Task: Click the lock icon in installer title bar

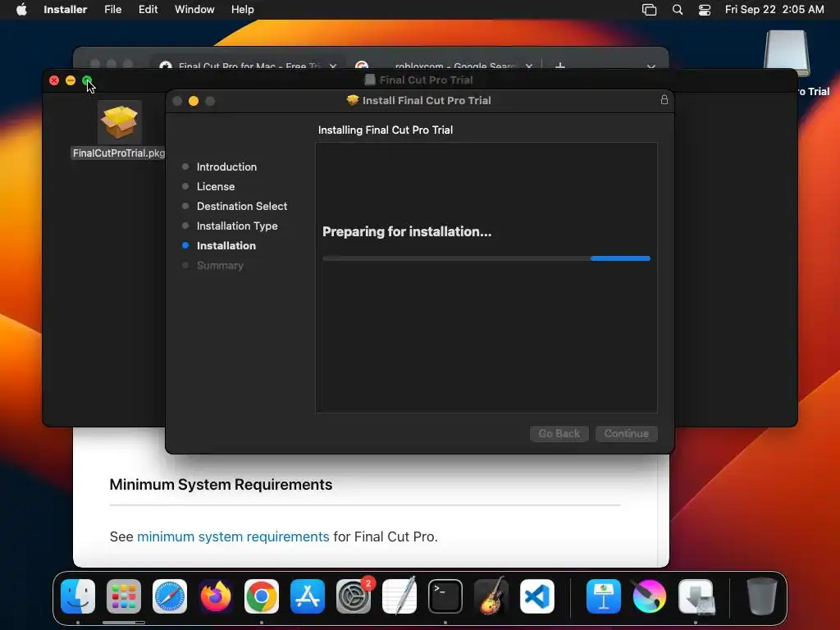Action: [x=664, y=99]
